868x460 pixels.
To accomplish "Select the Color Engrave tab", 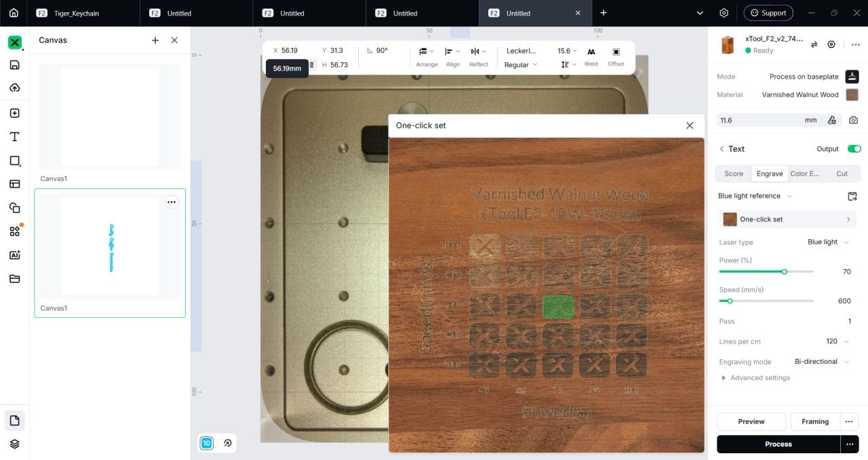I will pyautogui.click(x=805, y=173).
